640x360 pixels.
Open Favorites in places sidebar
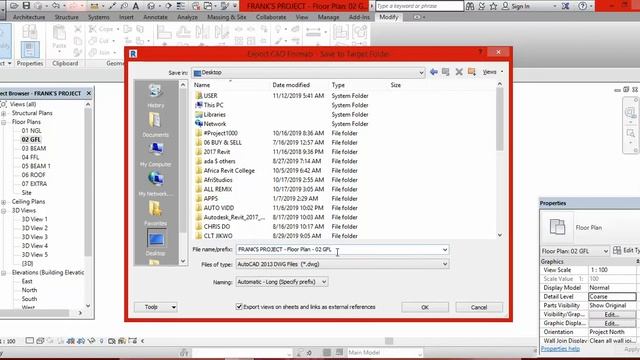point(156,213)
